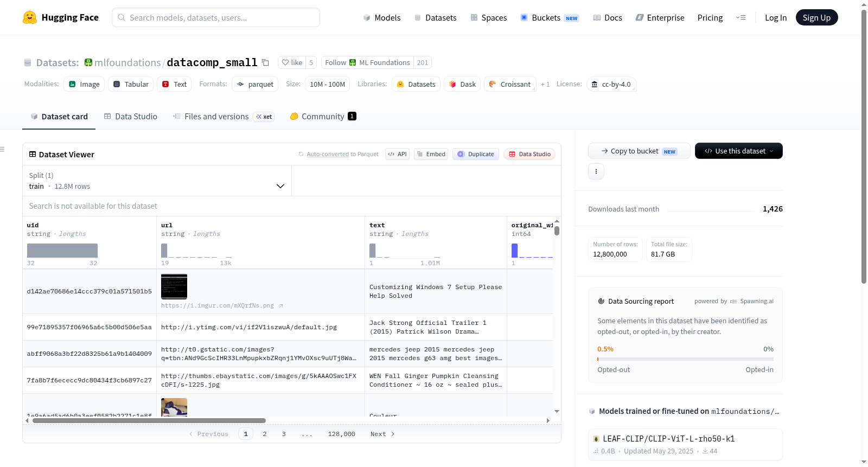Go to page 2 of the dataset
The image size is (868, 467).
tap(265, 434)
